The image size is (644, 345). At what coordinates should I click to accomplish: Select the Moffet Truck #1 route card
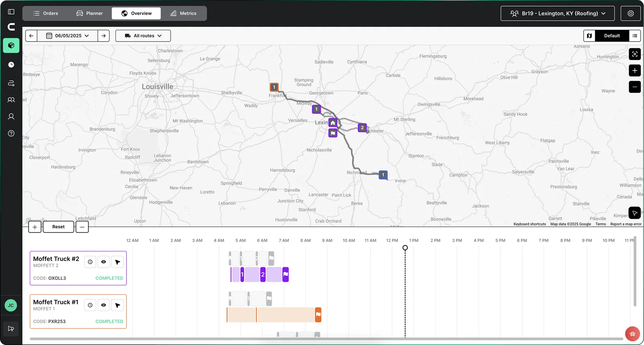tap(78, 312)
